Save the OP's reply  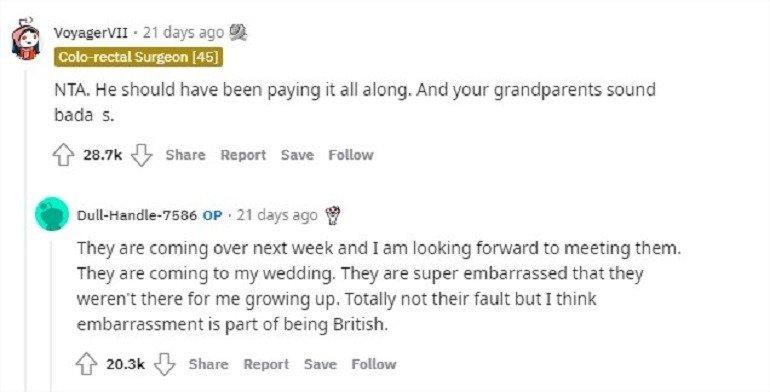(320, 364)
